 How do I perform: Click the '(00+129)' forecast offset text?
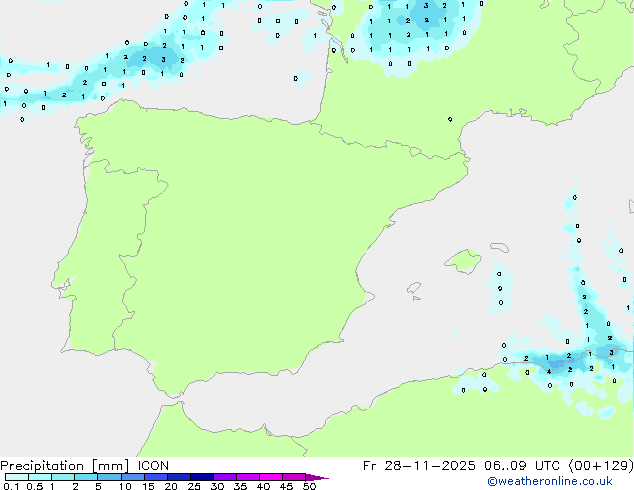point(601,466)
